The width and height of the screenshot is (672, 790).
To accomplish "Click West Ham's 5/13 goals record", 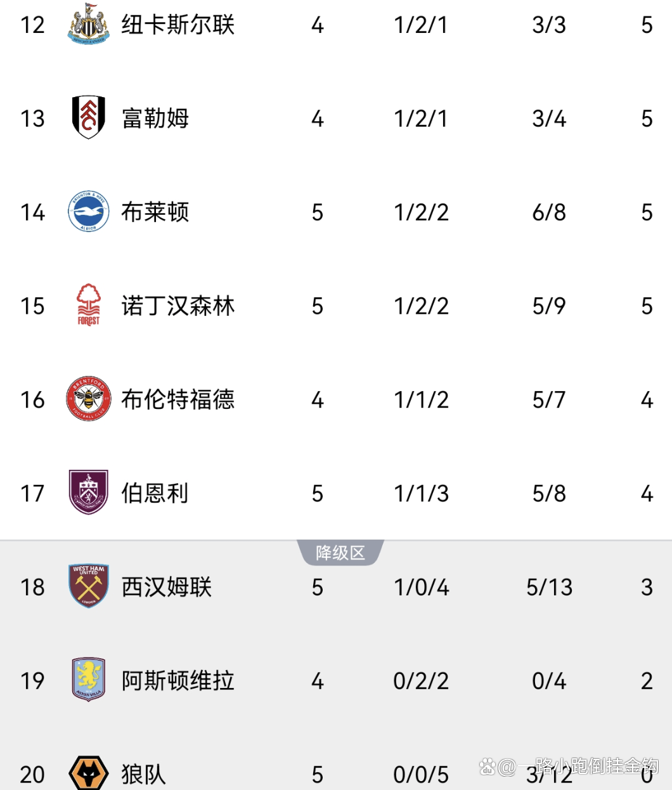I will click(549, 587).
